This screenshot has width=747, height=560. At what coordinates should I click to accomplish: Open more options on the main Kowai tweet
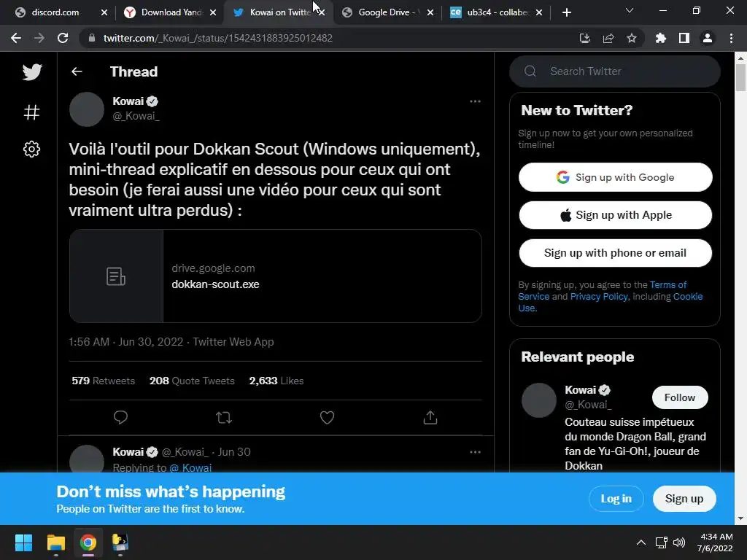tap(475, 101)
